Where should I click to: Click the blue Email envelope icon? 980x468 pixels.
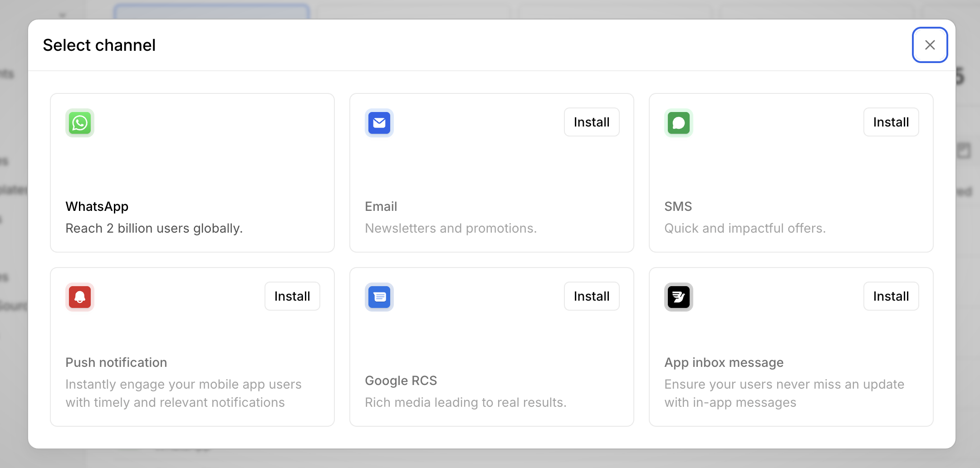point(379,123)
